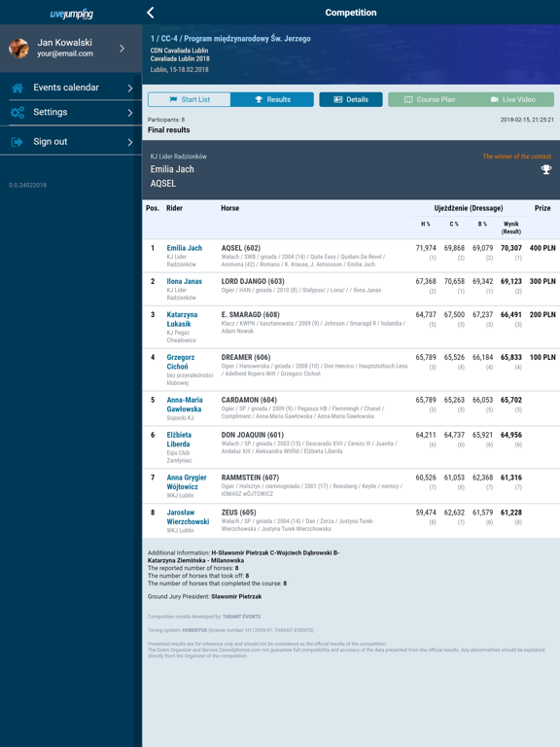Click the Ujeżdżenie (Dressage) header
The image size is (560, 747).
pyautogui.click(x=468, y=208)
